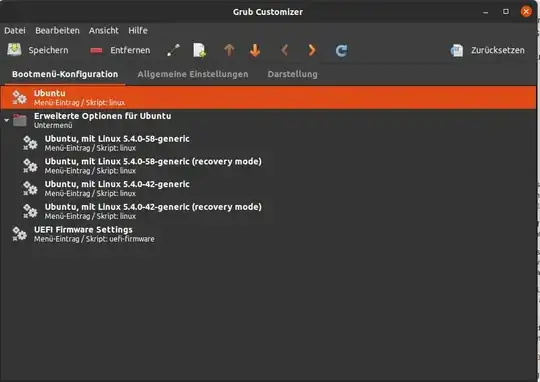Screen dimensions: 540x382
Task: Open the Datei menu
Action: 15,30
